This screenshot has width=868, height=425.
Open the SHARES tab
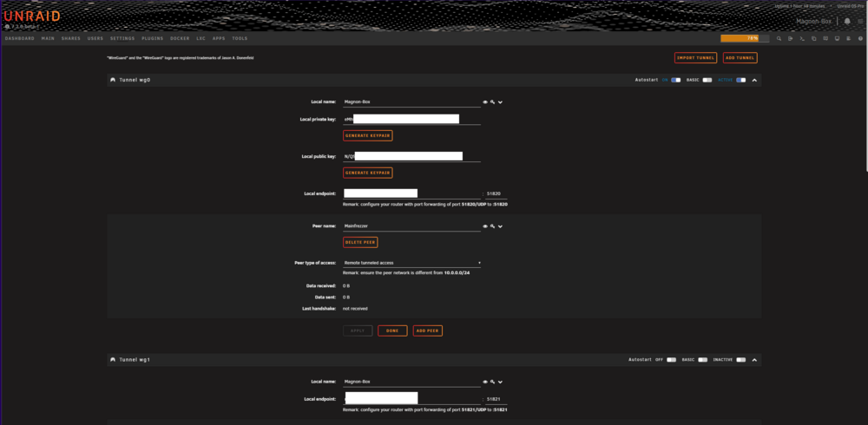pyautogui.click(x=71, y=39)
